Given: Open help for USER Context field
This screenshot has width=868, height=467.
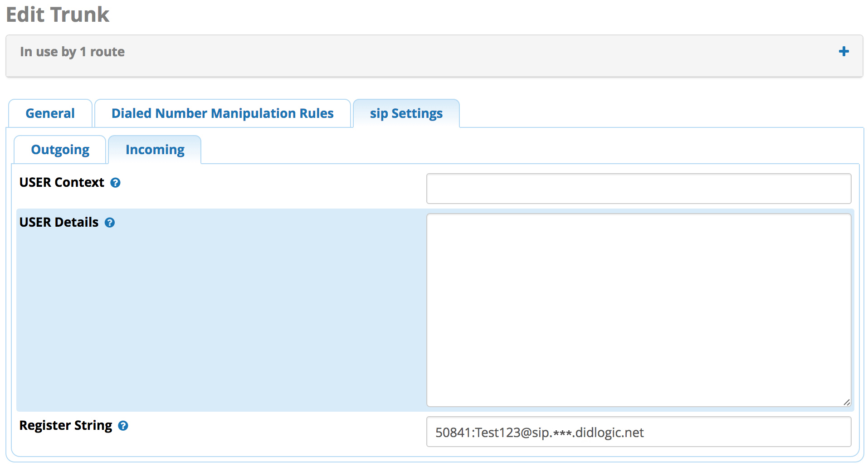Looking at the screenshot, I should (x=115, y=183).
